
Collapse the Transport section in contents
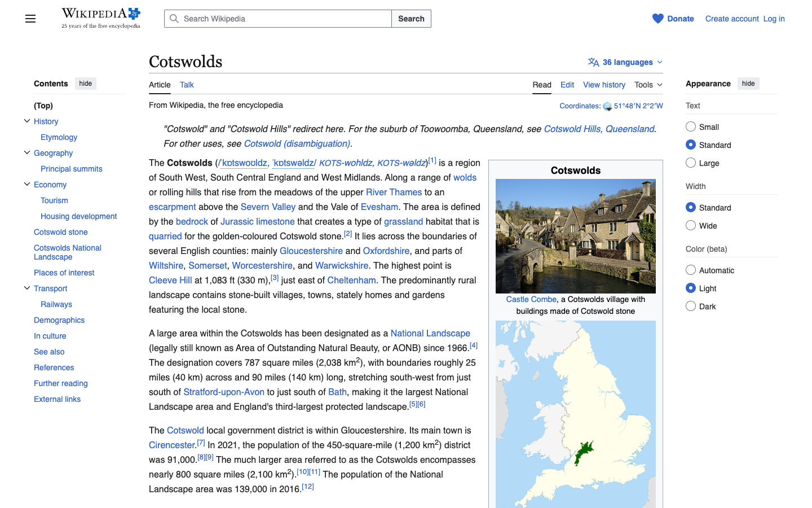click(x=27, y=288)
